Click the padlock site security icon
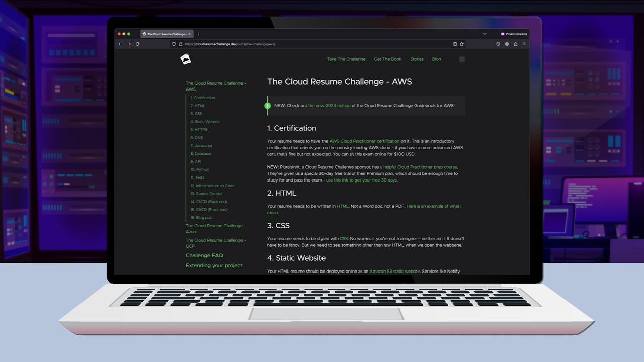This screenshot has width=644, height=362. tap(180, 44)
